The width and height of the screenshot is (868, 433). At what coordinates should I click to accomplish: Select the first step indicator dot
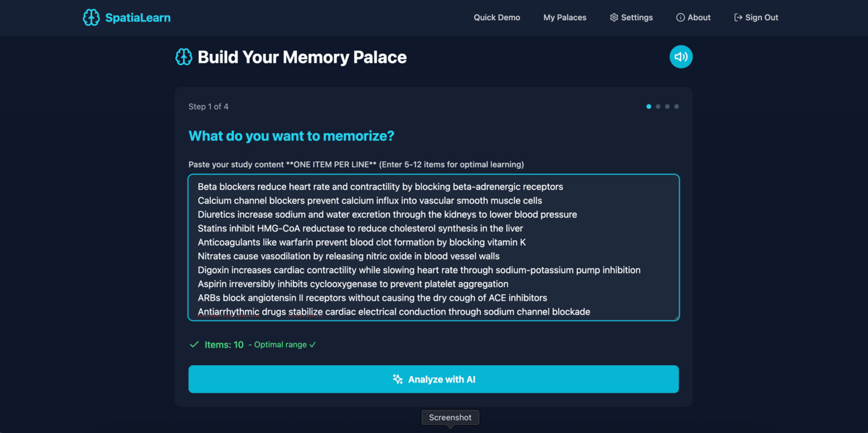649,106
